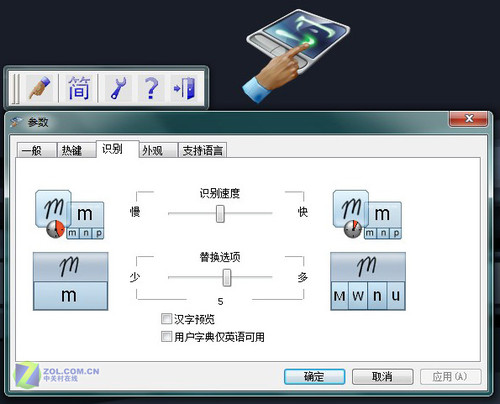This screenshot has height=404, width=500.
Task: Select the 简 simplified Chinese icon
Action: (79, 88)
